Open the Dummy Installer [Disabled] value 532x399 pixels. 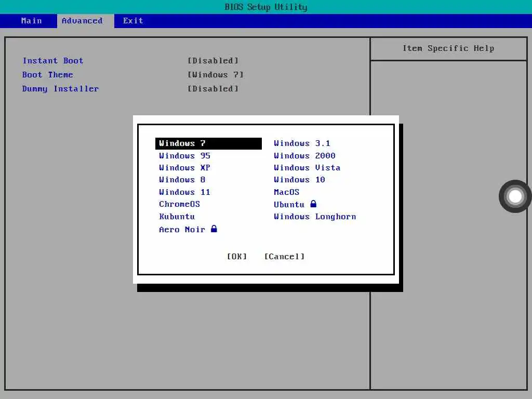(213, 88)
